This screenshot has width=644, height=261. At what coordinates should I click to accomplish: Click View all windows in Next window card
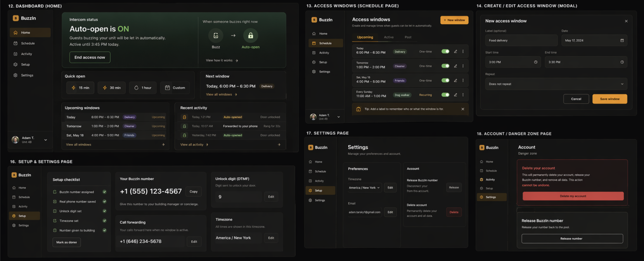point(222,94)
